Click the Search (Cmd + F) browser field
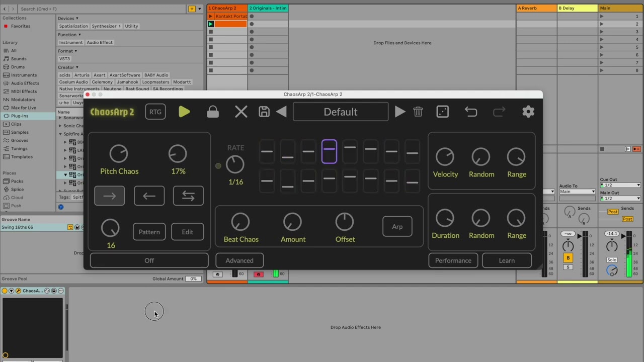The height and width of the screenshot is (362, 644). [x=103, y=9]
